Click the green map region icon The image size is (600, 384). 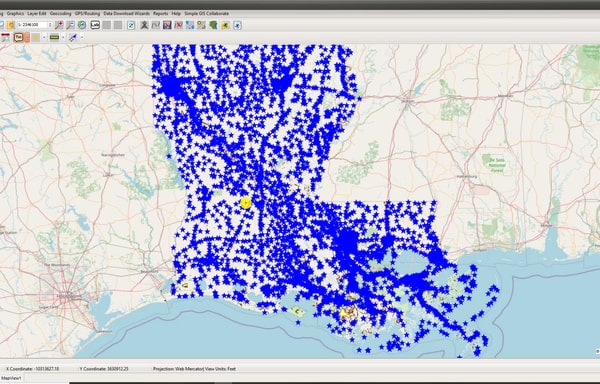pyautogui.click(x=213, y=25)
